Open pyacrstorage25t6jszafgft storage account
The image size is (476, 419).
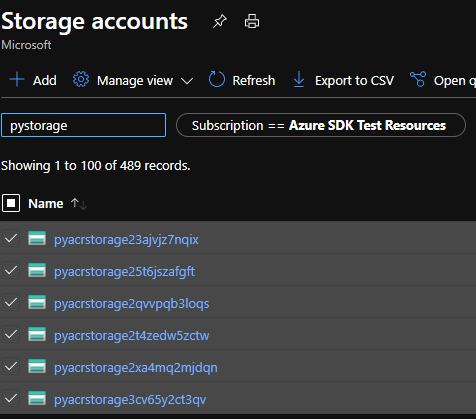click(124, 272)
